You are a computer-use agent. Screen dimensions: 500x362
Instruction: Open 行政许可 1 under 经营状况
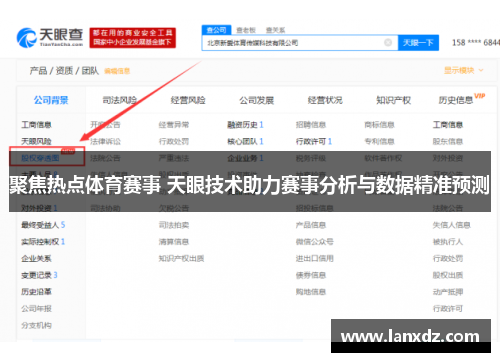point(314,141)
